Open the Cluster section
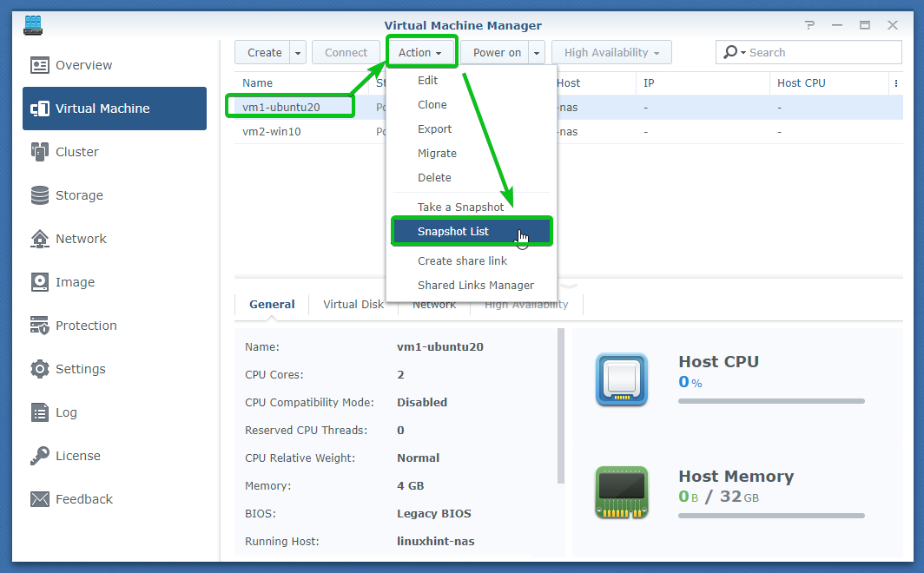 coord(115,152)
